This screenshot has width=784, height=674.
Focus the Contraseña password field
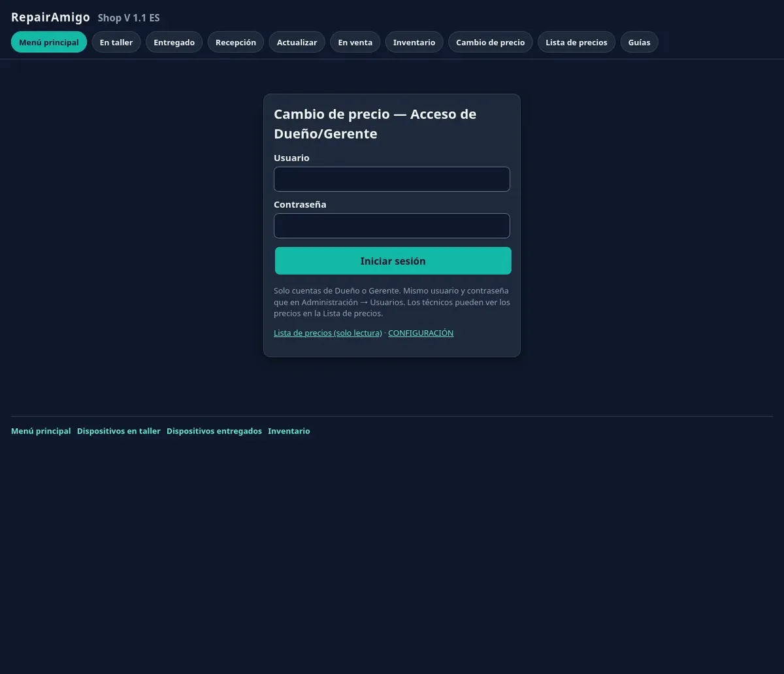(x=392, y=226)
